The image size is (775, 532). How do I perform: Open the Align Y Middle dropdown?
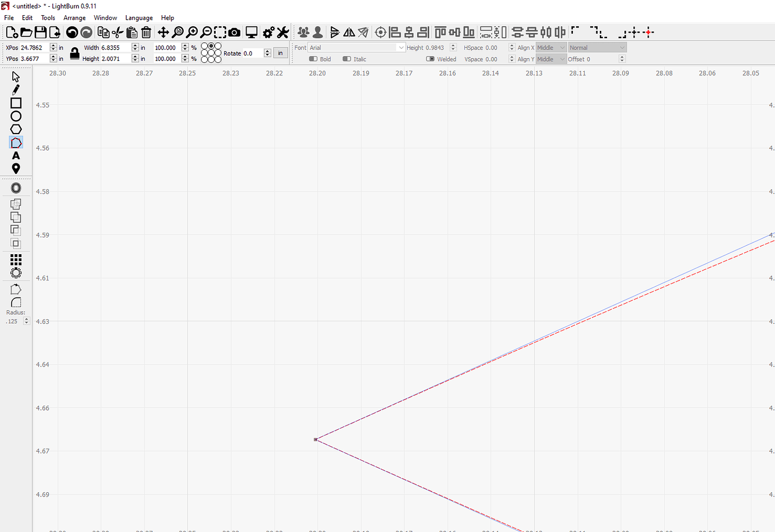pyautogui.click(x=551, y=59)
